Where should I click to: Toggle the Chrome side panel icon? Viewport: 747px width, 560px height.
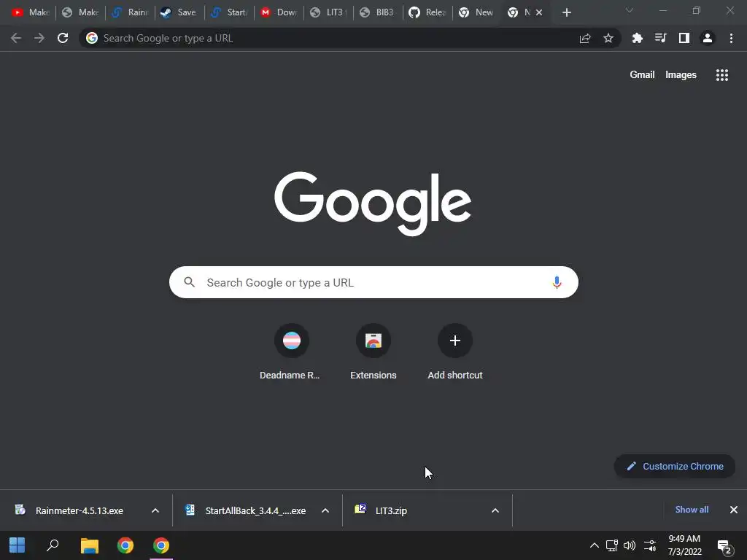pos(684,38)
